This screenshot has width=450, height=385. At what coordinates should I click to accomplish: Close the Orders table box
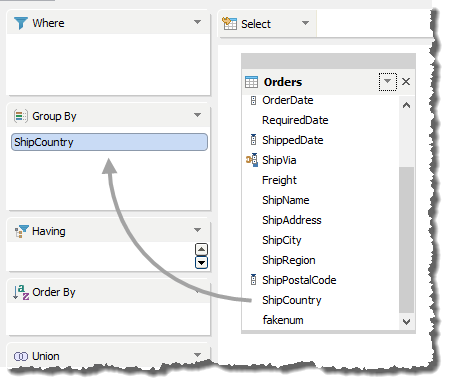(406, 82)
